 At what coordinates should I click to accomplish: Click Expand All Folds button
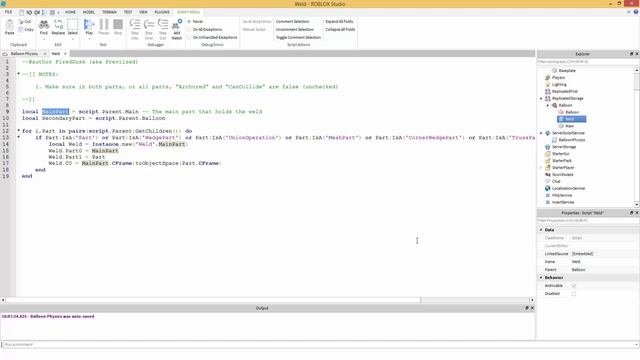coord(339,21)
